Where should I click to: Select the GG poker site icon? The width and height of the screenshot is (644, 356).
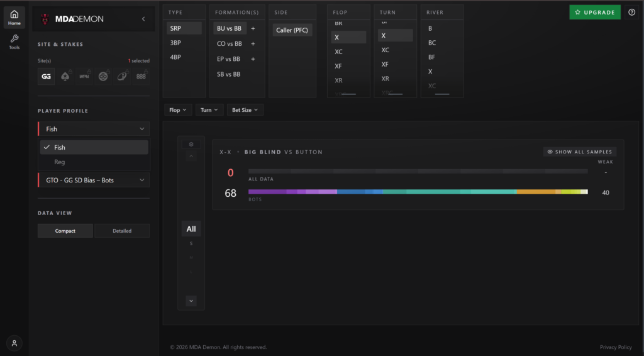[x=46, y=76]
